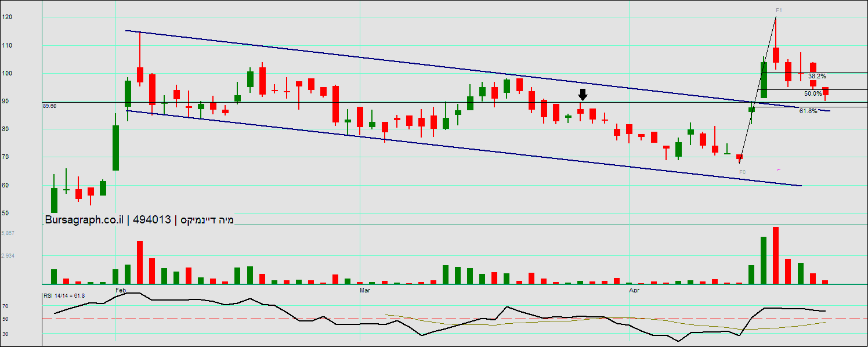Click the 110 price axis label
This screenshot has width=868, height=347.
pos(6,45)
